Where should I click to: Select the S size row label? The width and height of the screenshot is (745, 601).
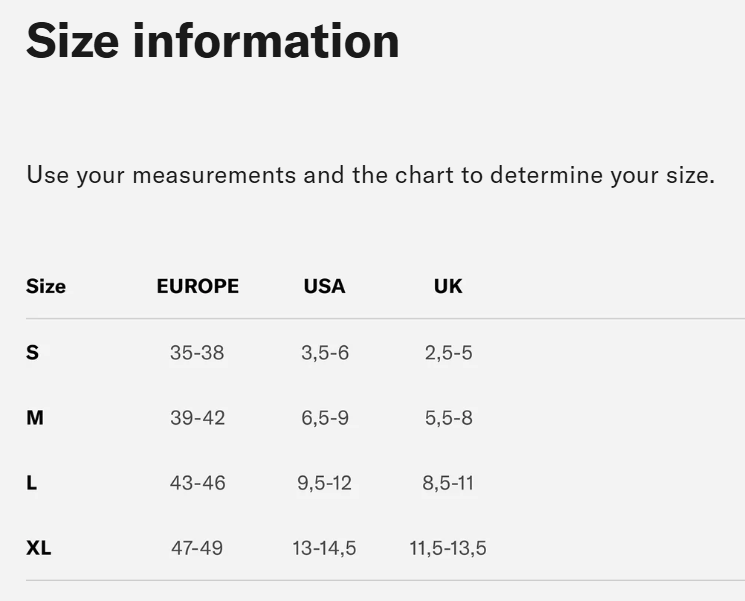point(33,352)
